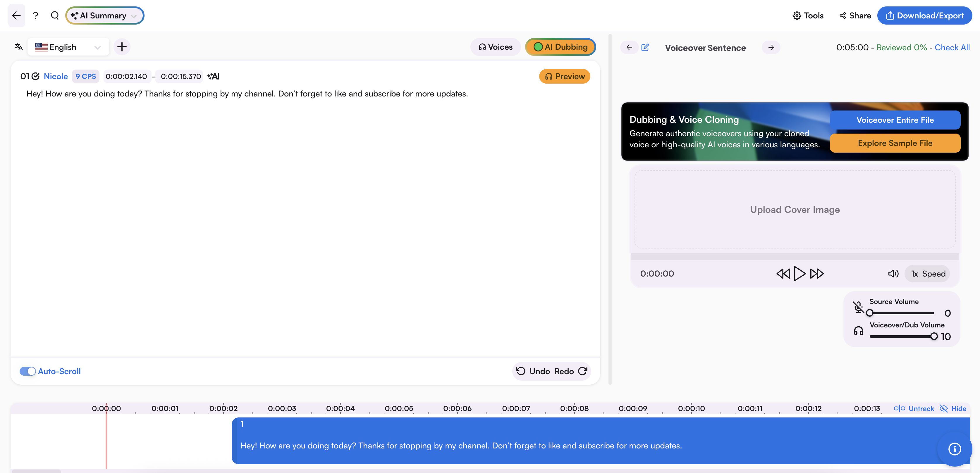Click the speaker volume icon in the player
Screen dimensions: 980x473
(x=893, y=274)
